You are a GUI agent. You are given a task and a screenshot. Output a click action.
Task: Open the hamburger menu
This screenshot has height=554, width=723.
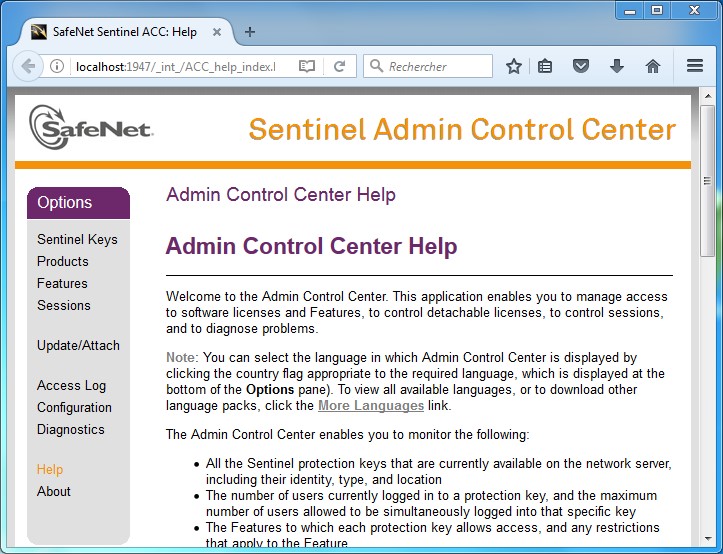click(x=694, y=66)
